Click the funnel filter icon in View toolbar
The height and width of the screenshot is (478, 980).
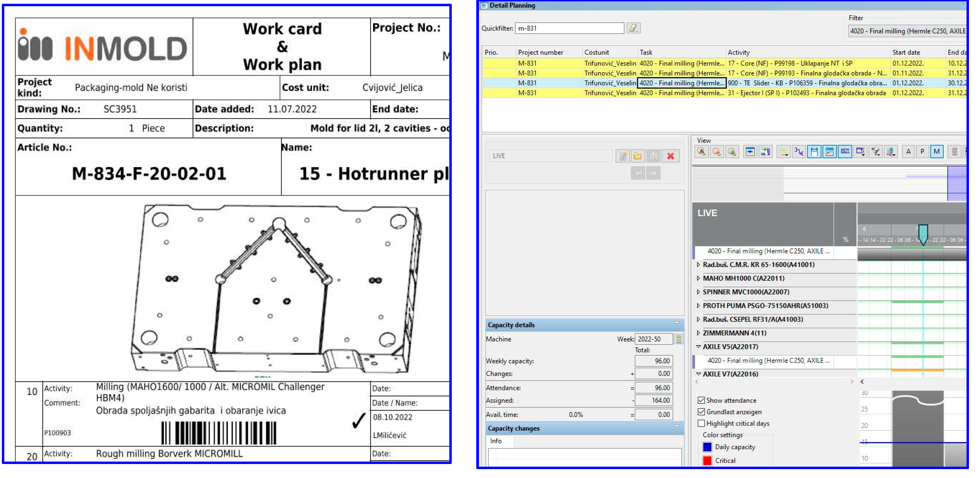coord(875,152)
